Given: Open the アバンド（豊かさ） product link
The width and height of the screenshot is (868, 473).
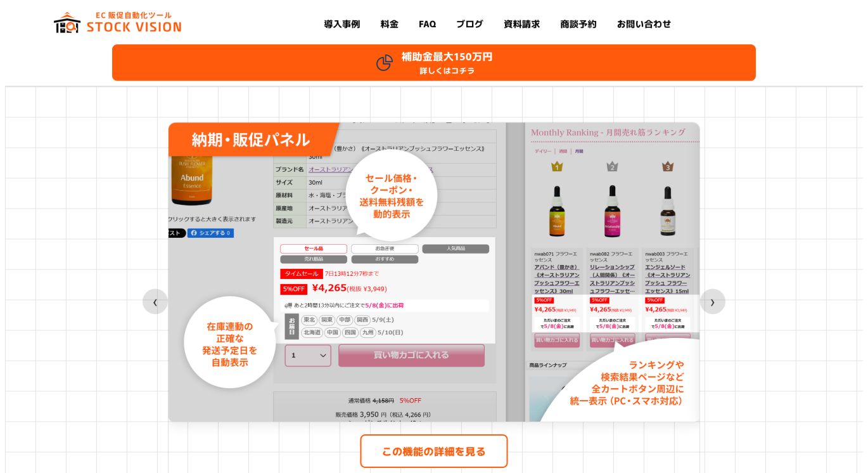Looking at the screenshot, I should (x=557, y=279).
